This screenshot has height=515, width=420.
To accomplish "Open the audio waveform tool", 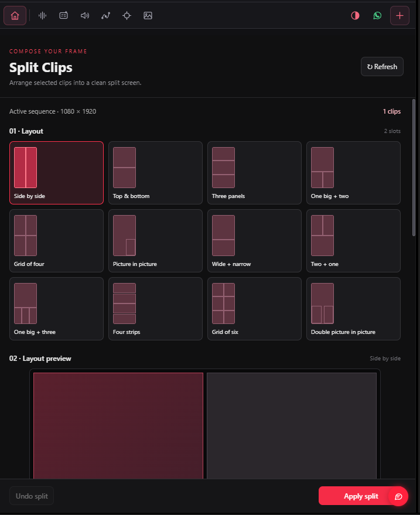I will click(x=42, y=15).
